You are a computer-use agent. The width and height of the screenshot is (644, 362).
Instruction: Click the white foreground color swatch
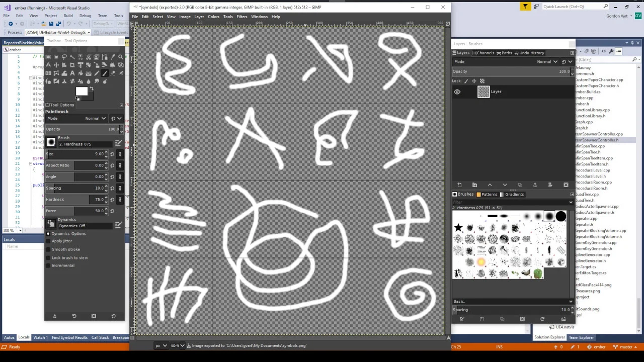coord(81,91)
